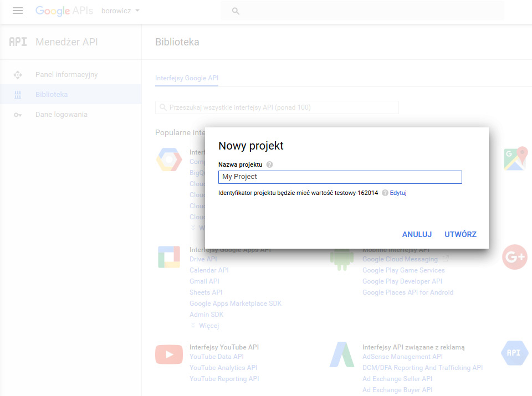Click the Google+ red circle icon
Viewport: 532px width, 396px height.
[515, 257]
